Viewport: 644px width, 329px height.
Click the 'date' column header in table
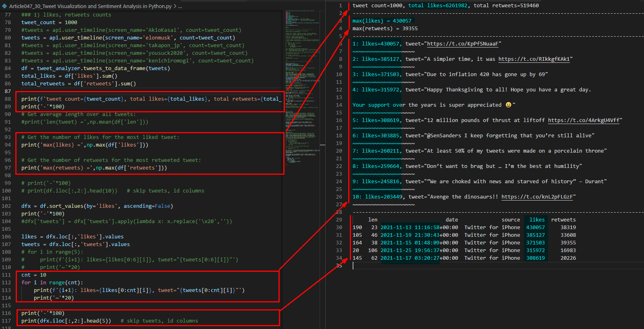(x=452, y=219)
